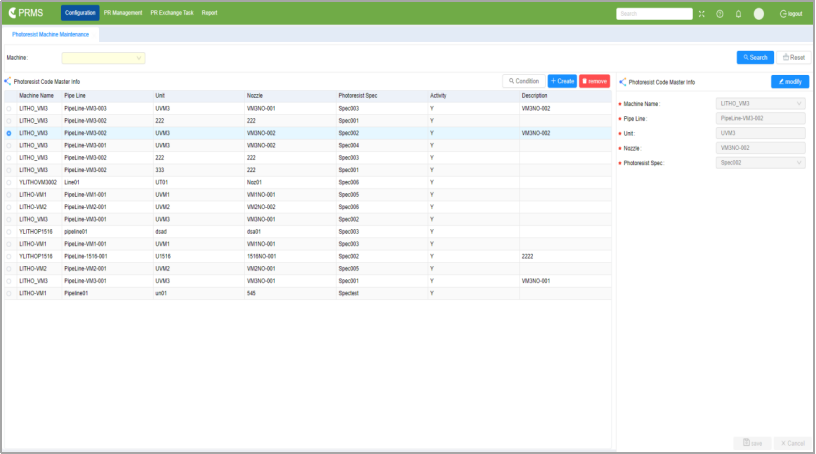Image resolution: width=816 pixels, height=454 pixels.
Task: Select radio for row VM2NO-002 Spec006
Action: pos(9,207)
